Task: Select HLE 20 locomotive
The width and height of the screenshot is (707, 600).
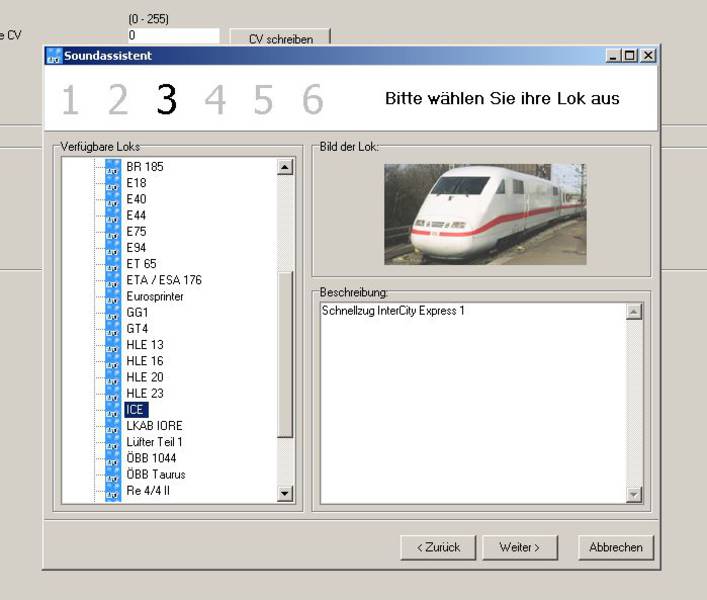Action: (x=145, y=378)
